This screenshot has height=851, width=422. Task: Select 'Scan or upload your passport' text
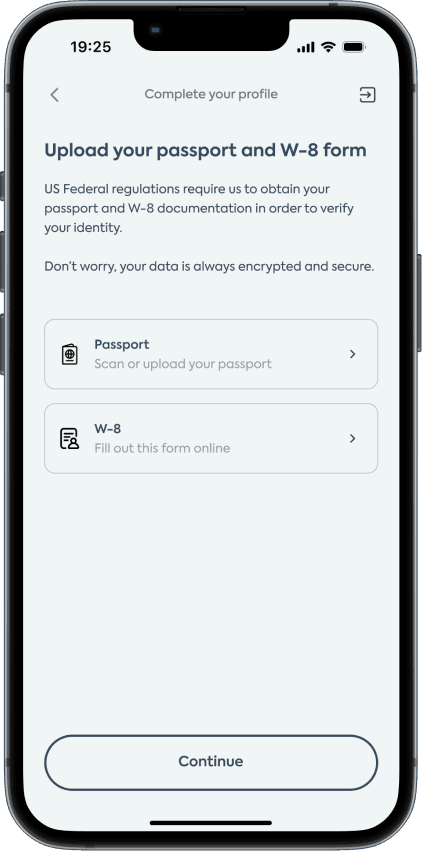pos(183,364)
